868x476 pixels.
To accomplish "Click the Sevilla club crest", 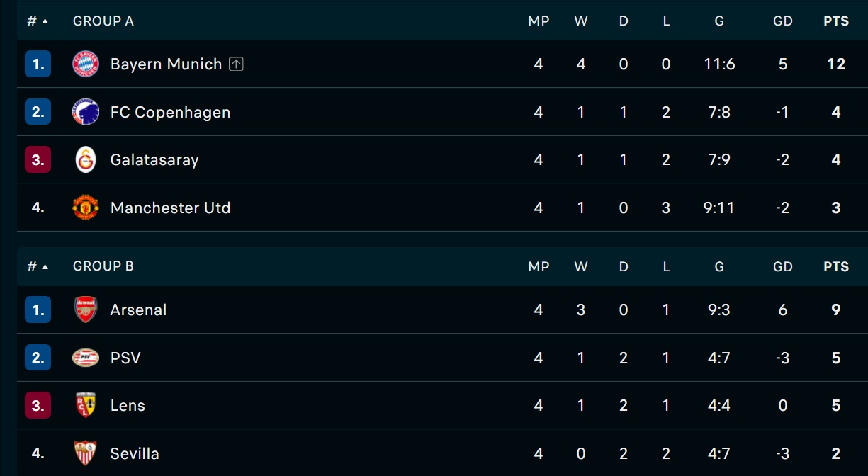I will click(x=86, y=453).
